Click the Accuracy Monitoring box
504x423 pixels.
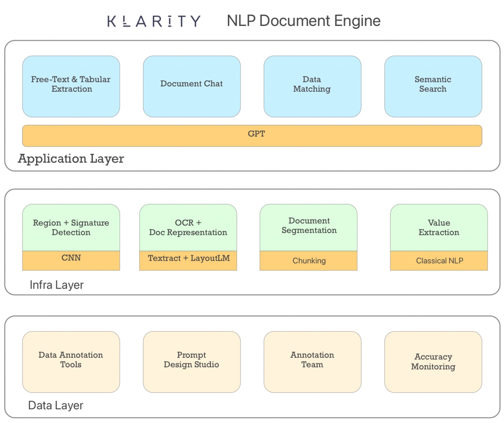(x=433, y=362)
